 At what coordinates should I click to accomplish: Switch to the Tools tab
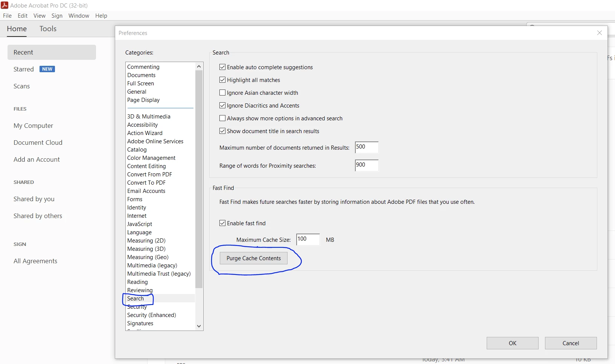click(48, 29)
